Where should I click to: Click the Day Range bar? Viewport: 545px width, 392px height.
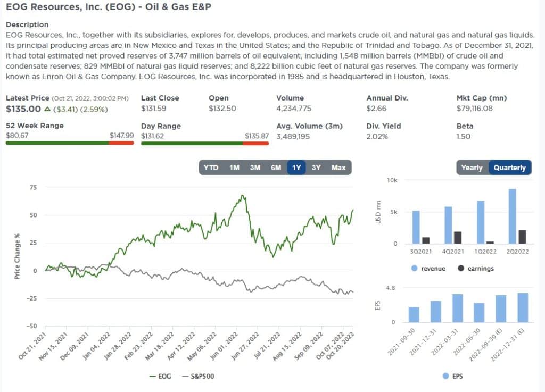[205, 143]
